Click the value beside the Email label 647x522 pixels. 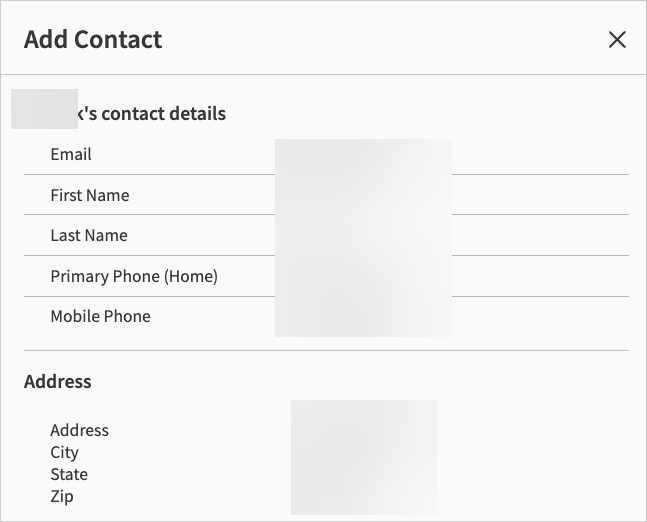363,155
